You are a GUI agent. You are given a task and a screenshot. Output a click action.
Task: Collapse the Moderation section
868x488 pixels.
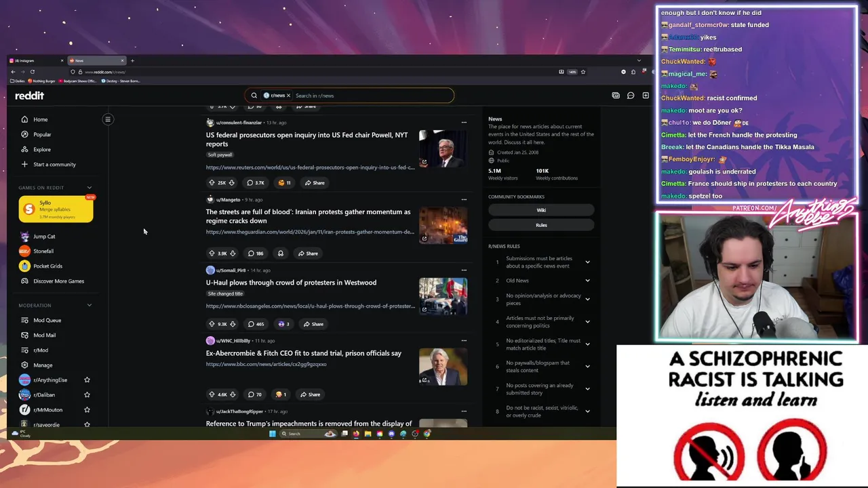90,306
